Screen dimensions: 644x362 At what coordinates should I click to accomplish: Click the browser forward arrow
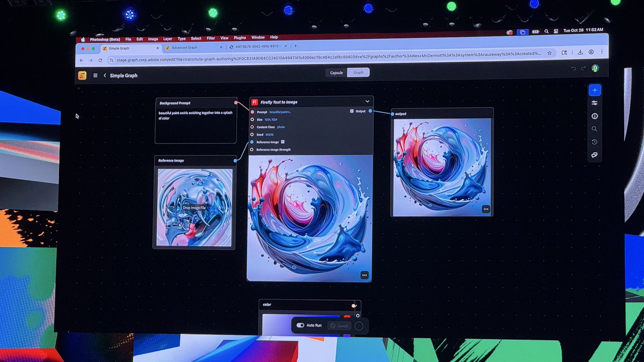90,60
